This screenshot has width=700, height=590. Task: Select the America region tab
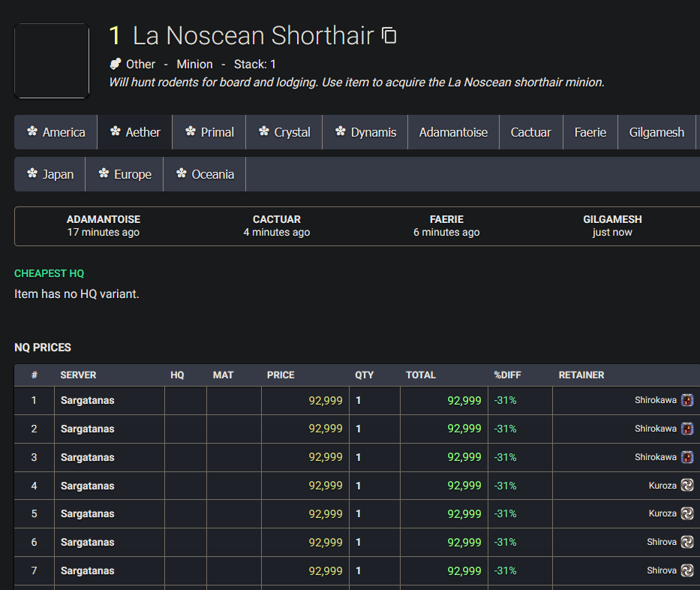tap(56, 132)
